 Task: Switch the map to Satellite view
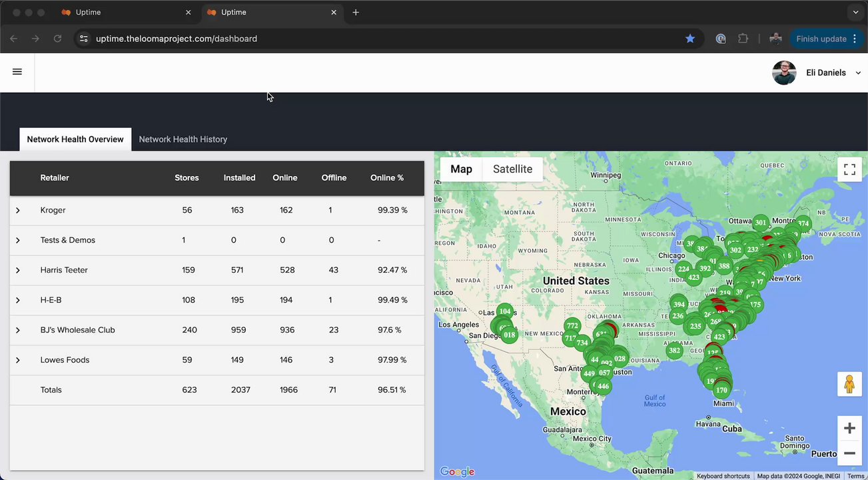coord(512,169)
